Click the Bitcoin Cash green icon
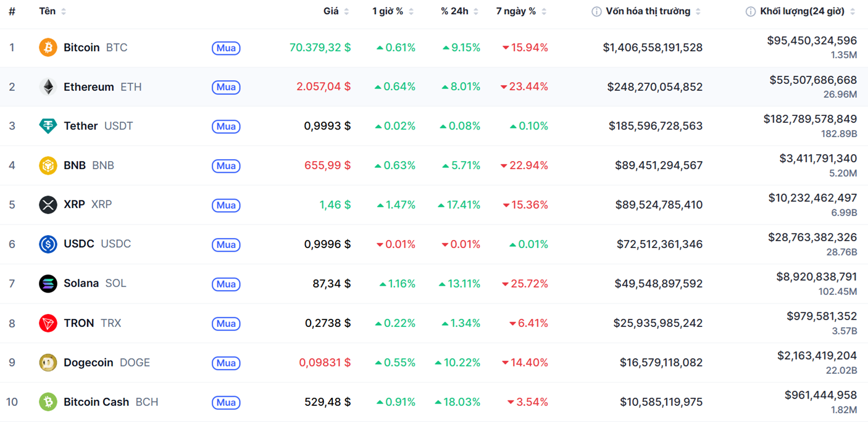Image resolution: width=868 pixels, height=422 pixels. pos(48,402)
